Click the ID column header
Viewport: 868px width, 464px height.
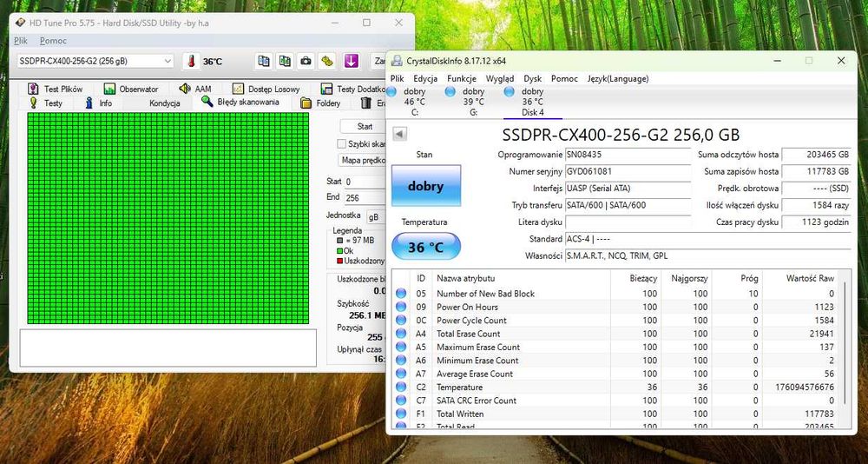pyautogui.click(x=421, y=278)
